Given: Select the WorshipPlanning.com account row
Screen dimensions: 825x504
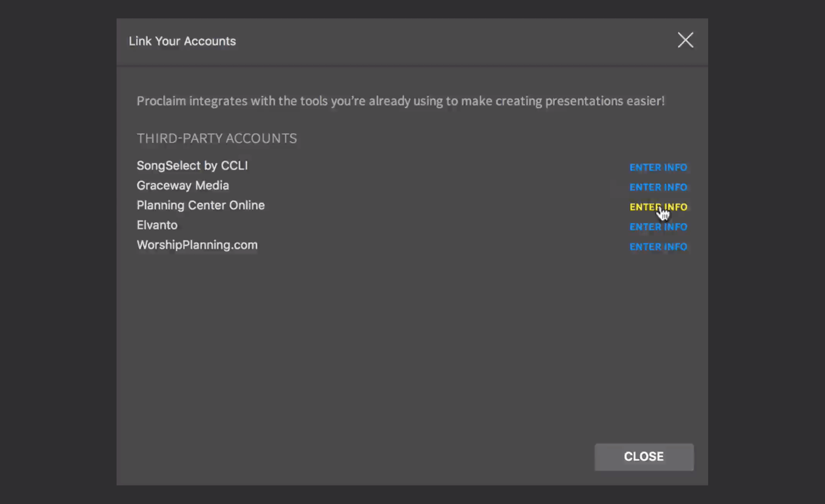Looking at the screenshot, I should point(197,245).
